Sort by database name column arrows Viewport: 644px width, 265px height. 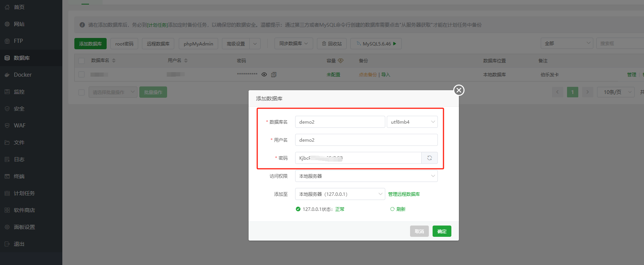coord(114,61)
